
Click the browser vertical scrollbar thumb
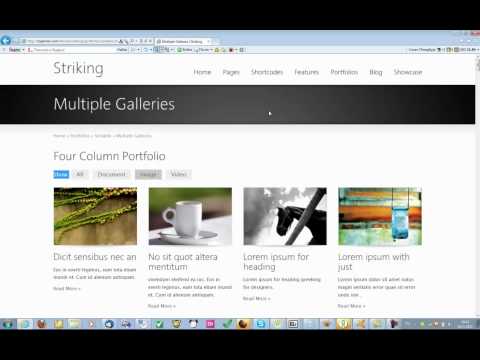point(478,64)
